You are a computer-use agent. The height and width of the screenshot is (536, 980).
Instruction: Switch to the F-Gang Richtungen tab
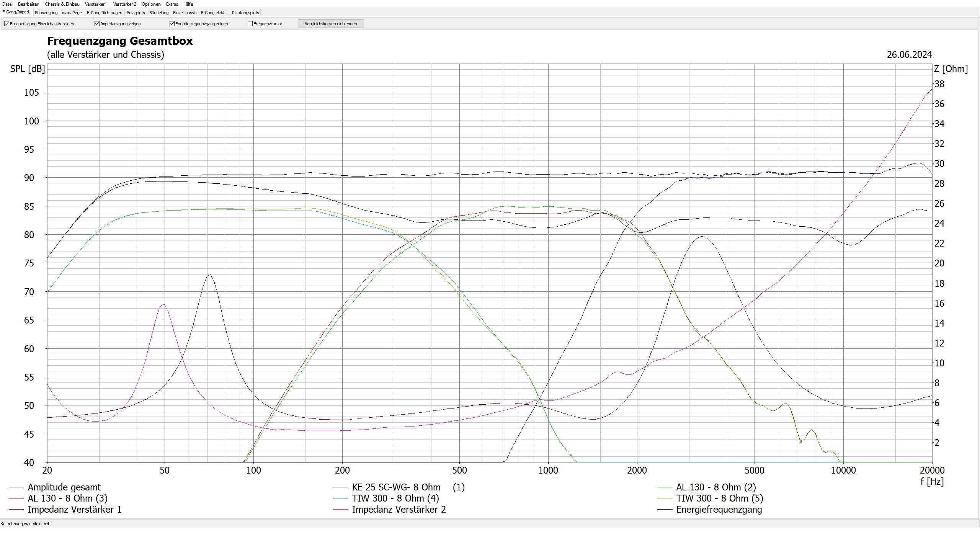105,13
